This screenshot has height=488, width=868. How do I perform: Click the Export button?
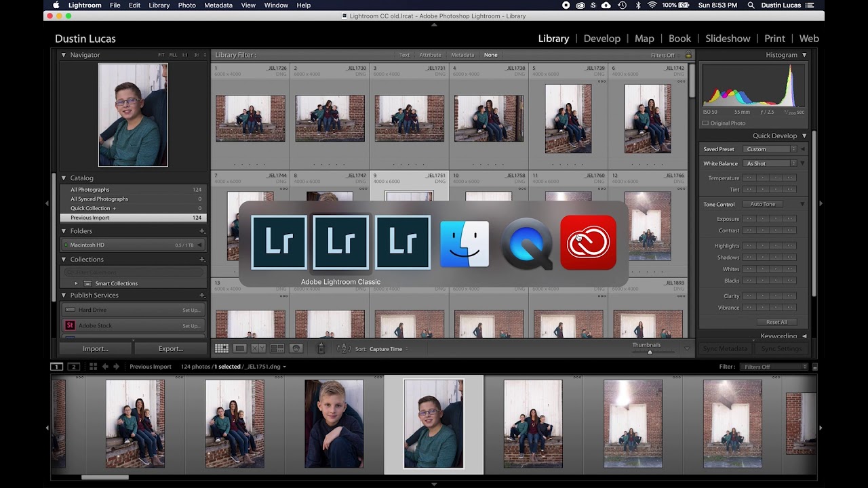click(170, 348)
